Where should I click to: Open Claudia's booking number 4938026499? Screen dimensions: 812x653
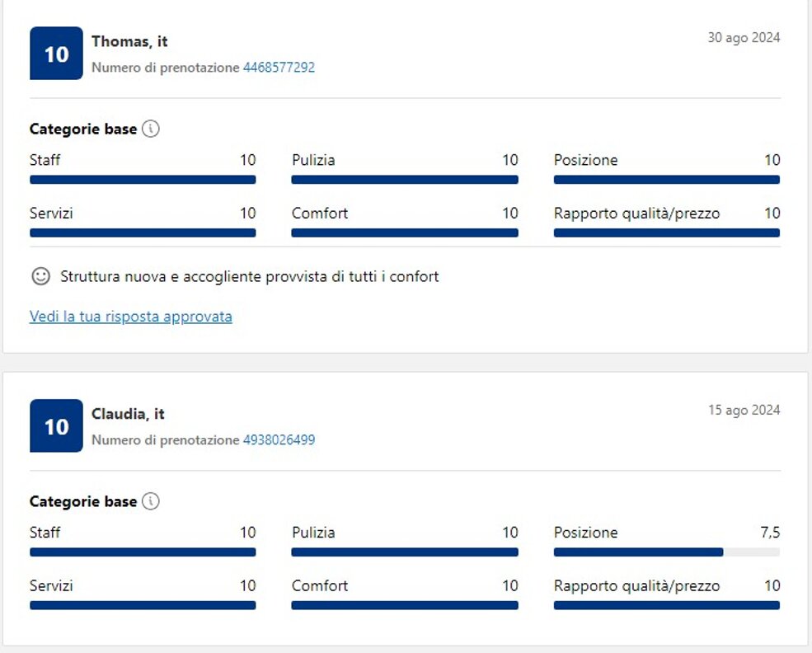279,440
